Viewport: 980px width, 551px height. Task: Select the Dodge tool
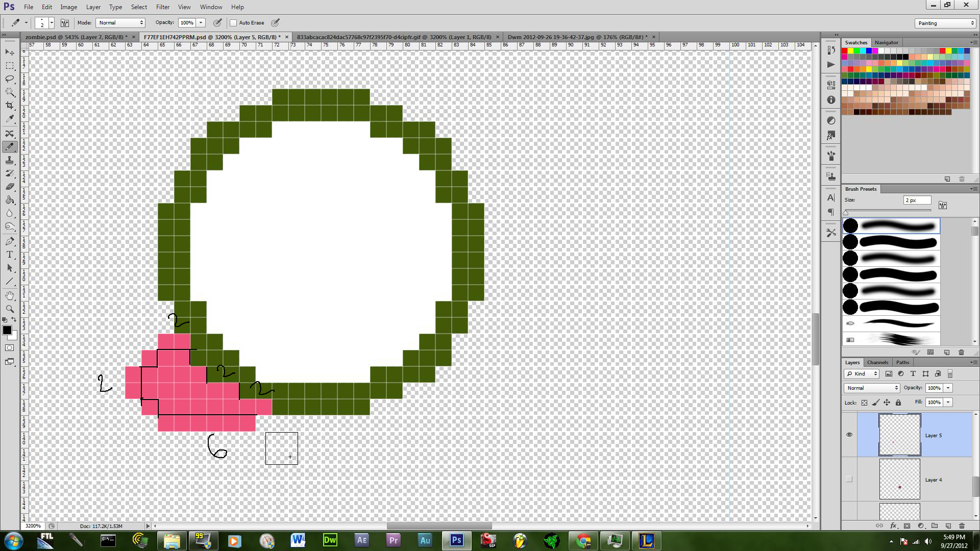(10, 227)
